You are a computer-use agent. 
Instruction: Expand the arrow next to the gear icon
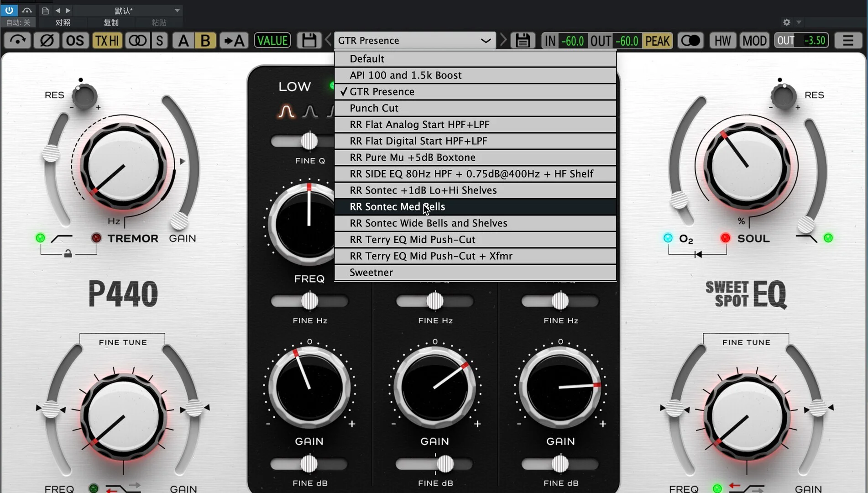point(799,22)
